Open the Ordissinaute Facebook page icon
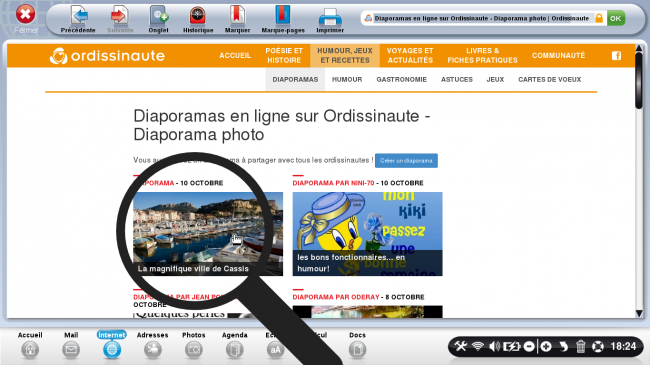This screenshot has height=365, width=650. pyautogui.click(x=616, y=56)
